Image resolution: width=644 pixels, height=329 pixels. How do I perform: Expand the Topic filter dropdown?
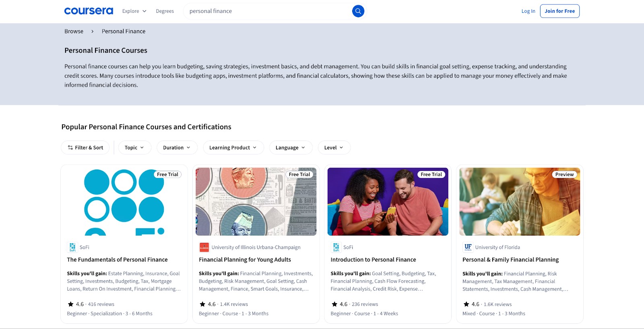pyautogui.click(x=134, y=147)
